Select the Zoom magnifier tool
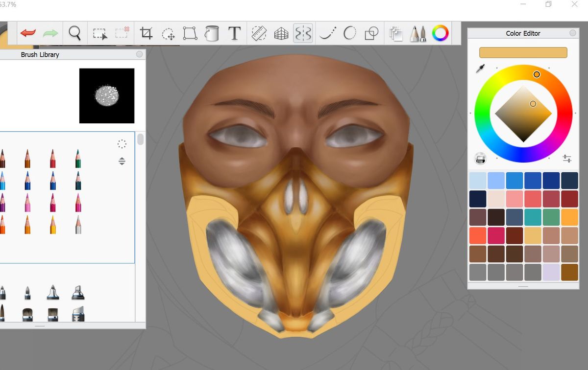This screenshot has width=588, height=370. [74, 33]
